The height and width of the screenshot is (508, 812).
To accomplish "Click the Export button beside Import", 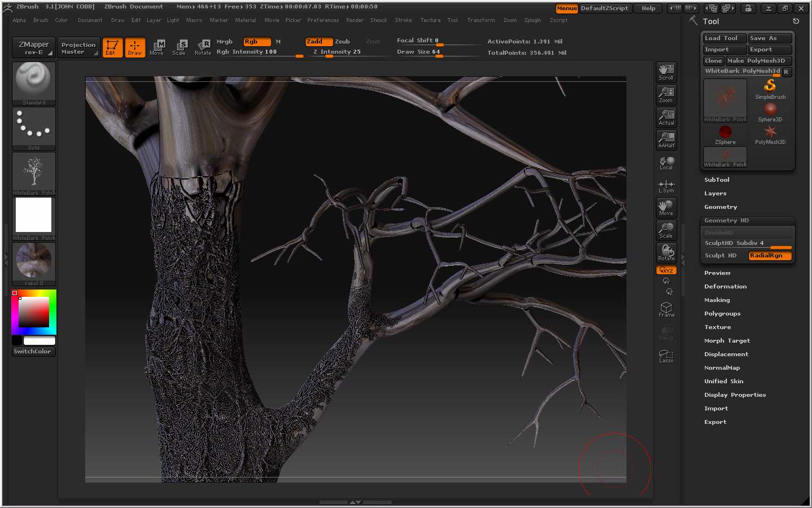I will click(x=770, y=50).
